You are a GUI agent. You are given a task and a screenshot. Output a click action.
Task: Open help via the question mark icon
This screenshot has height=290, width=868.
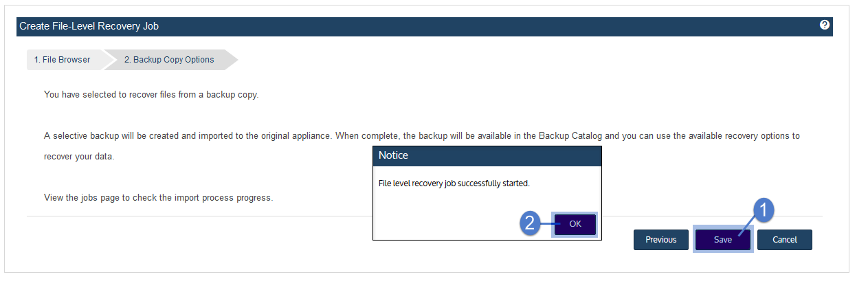[825, 25]
